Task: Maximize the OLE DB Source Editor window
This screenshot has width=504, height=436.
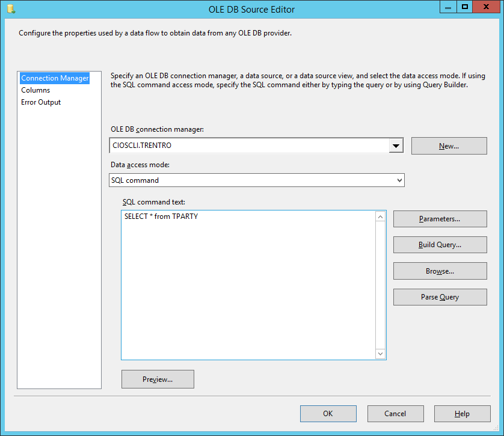Action: (x=464, y=7)
